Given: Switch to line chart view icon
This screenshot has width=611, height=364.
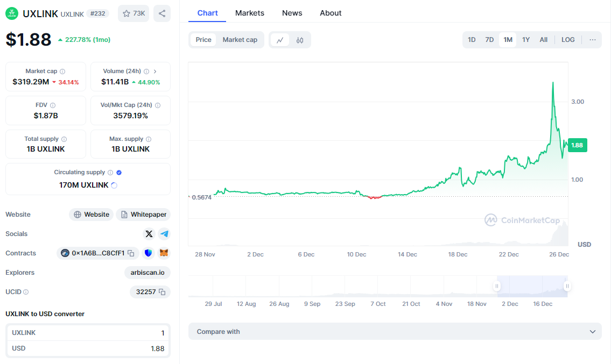Looking at the screenshot, I should point(280,40).
